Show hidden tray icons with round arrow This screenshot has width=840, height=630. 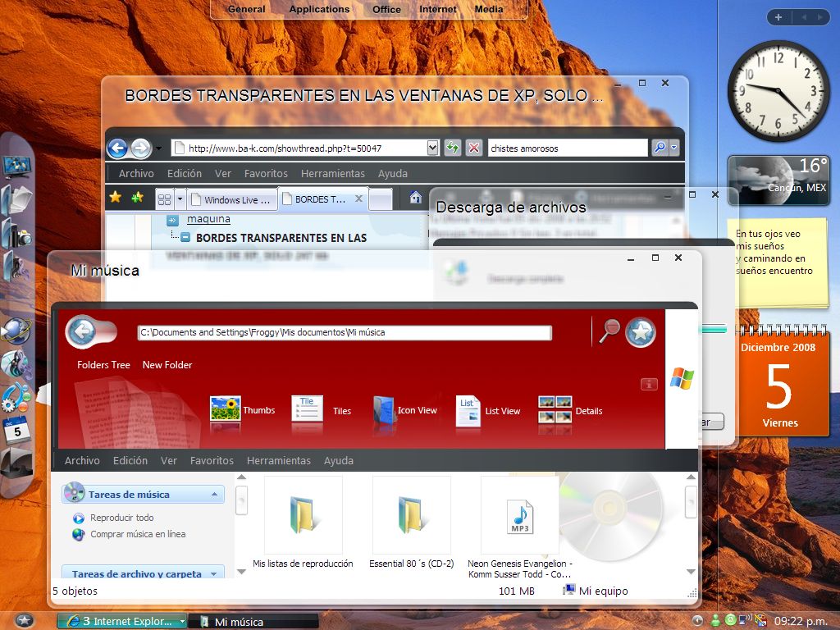coord(697,620)
